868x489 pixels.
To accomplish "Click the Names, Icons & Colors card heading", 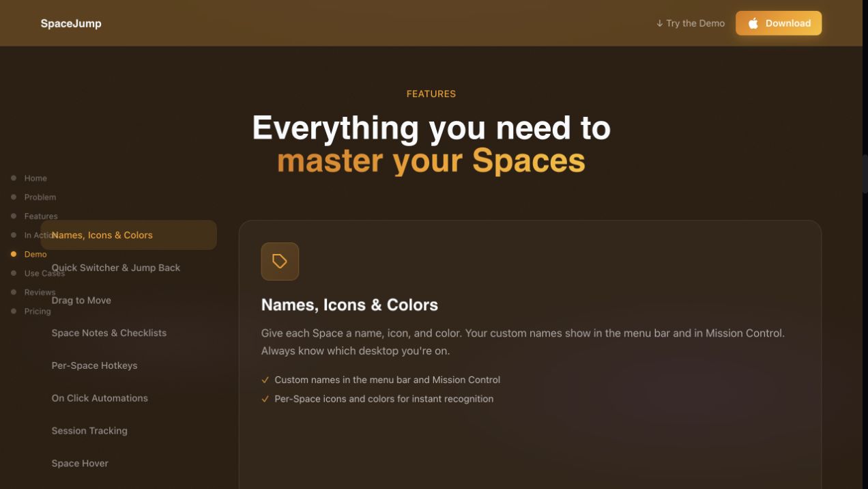I will (x=349, y=305).
